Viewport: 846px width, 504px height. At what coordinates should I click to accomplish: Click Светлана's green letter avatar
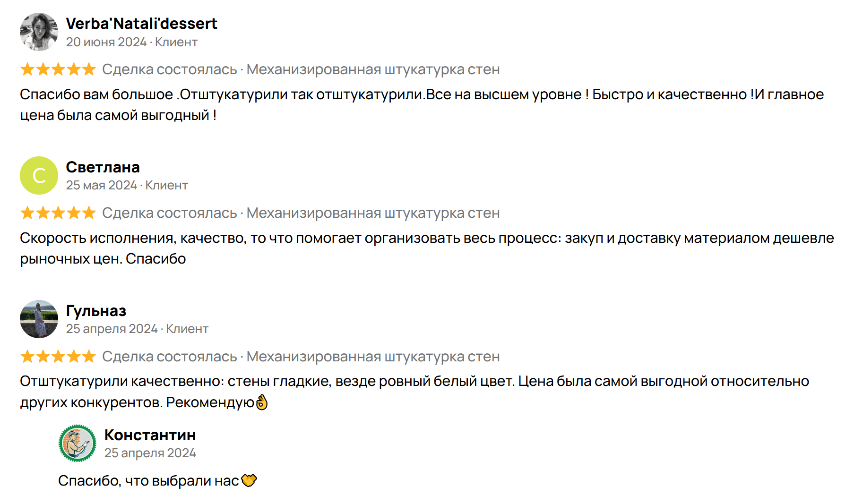click(39, 176)
